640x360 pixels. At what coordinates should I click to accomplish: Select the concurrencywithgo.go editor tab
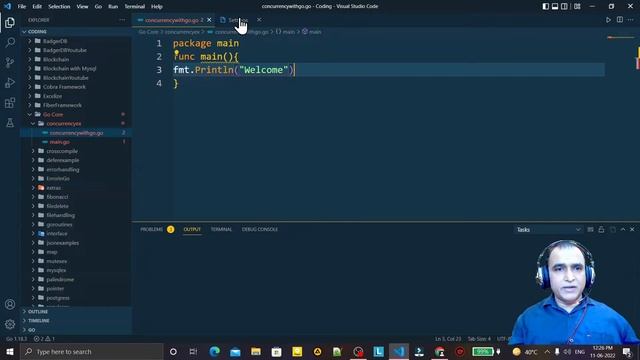tap(174, 20)
